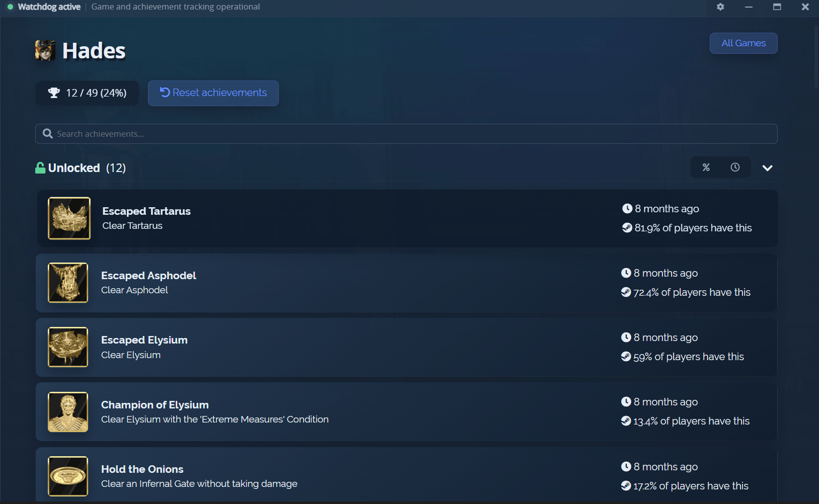
Task: Maximize the application window
Action: [777, 7]
